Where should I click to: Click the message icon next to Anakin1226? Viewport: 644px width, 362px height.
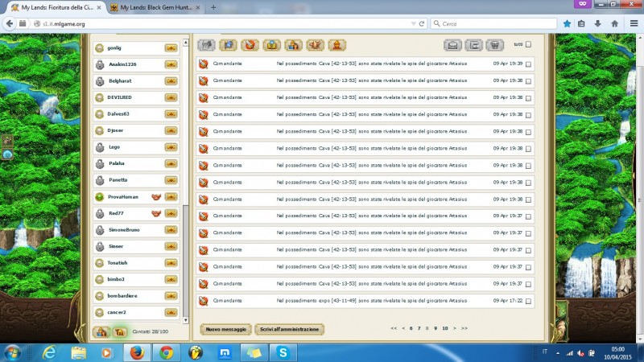tap(171, 64)
